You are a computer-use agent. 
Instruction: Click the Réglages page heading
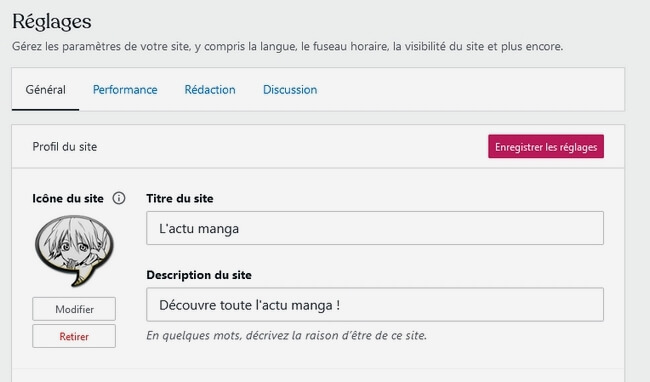coord(52,22)
